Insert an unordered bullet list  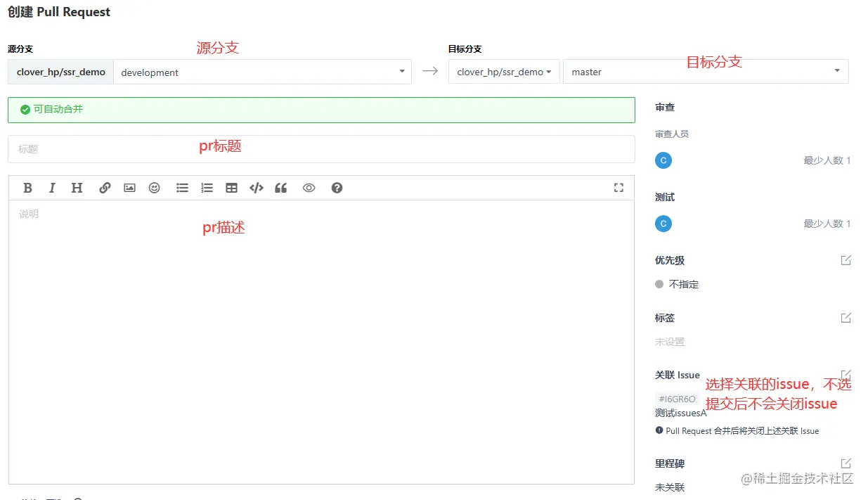(x=182, y=188)
